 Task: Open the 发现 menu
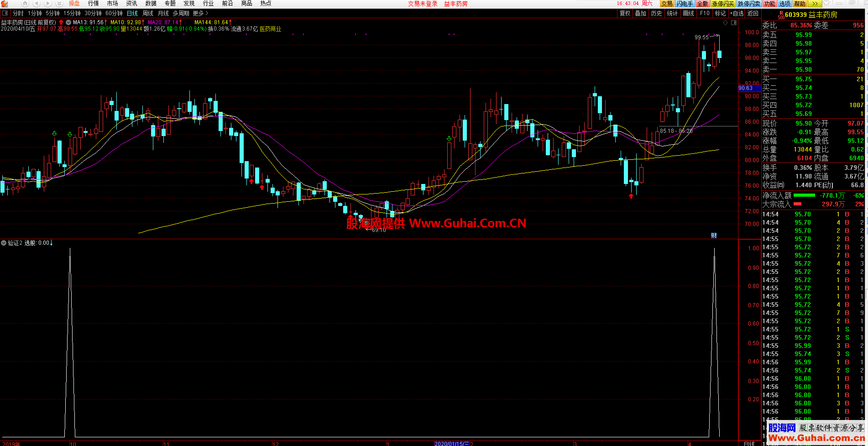coord(189,3)
